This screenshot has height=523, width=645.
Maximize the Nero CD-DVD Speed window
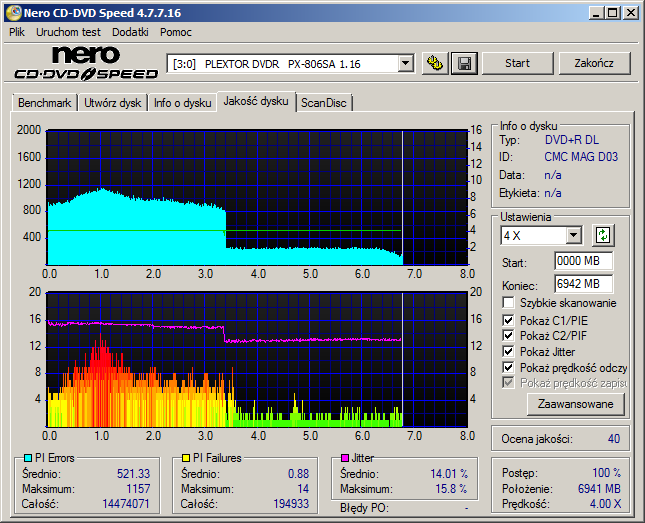pyautogui.click(x=613, y=13)
